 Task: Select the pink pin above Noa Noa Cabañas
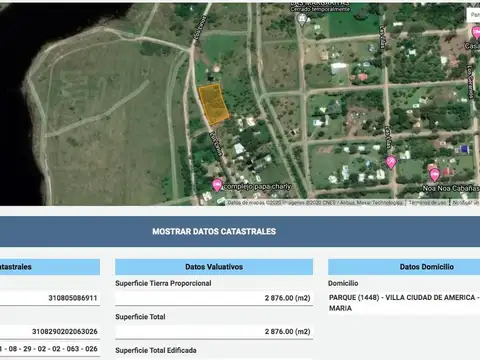click(x=434, y=175)
